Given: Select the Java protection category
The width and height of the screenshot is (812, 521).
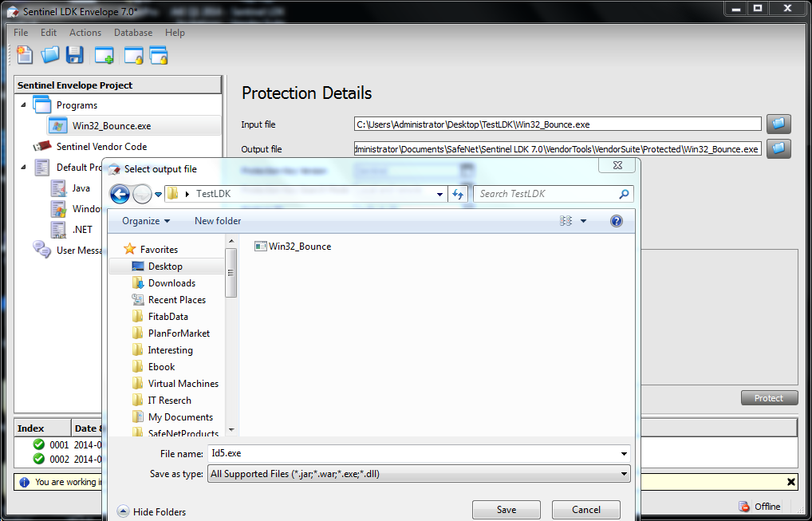Looking at the screenshot, I should [80, 187].
